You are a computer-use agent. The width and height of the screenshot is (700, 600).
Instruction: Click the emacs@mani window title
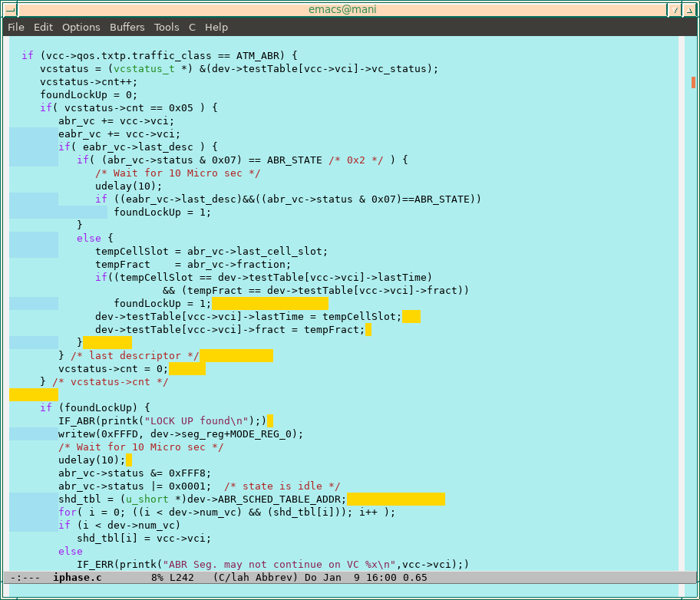point(342,9)
